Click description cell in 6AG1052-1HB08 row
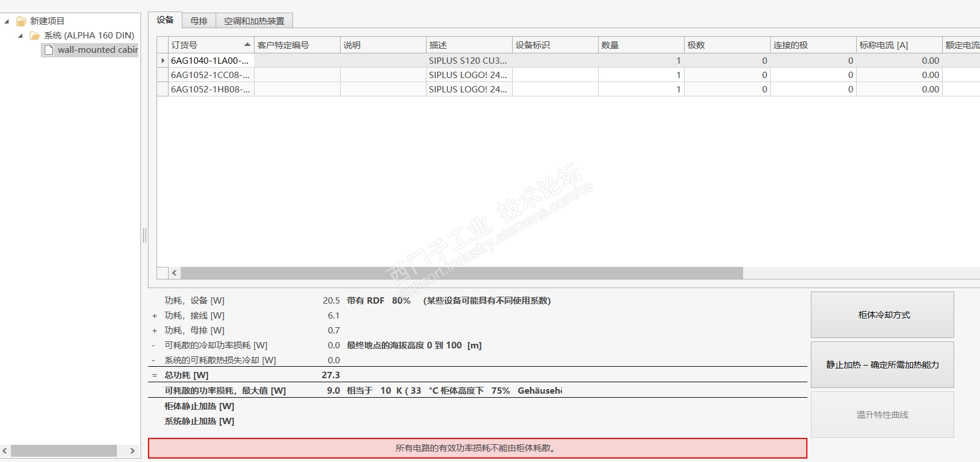The width and height of the screenshot is (980, 462). [469, 89]
